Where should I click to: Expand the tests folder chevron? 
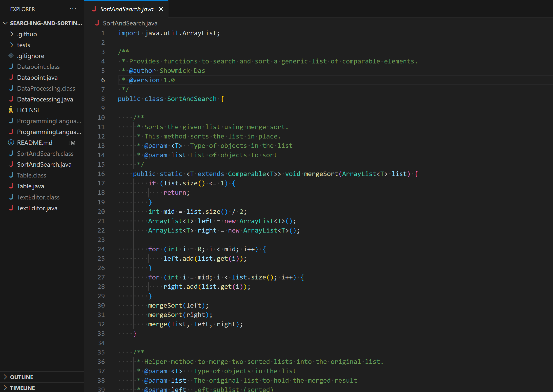pos(12,45)
